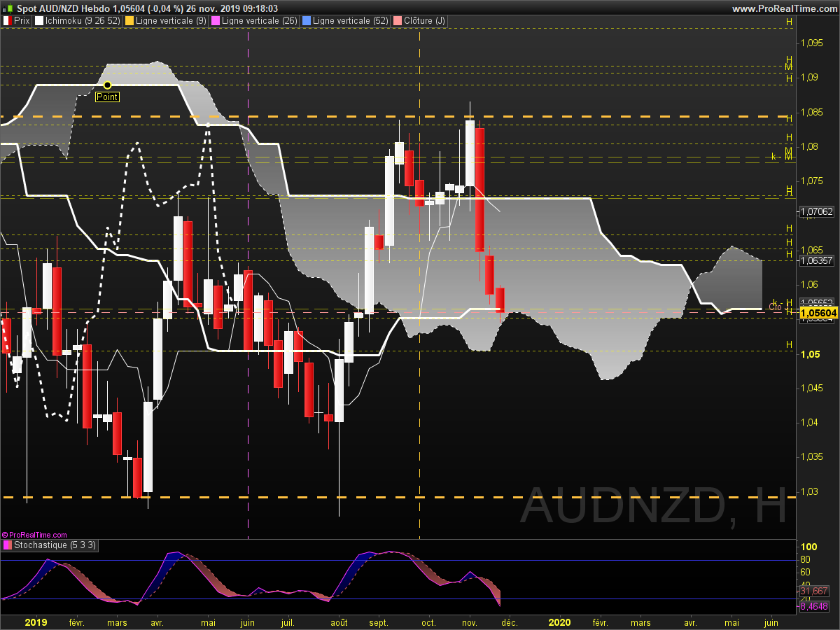Image resolution: width=840 pixels, height=630 pixels.
Task: Click the 1,08 price axis label
Action: [x=809, y=147]
